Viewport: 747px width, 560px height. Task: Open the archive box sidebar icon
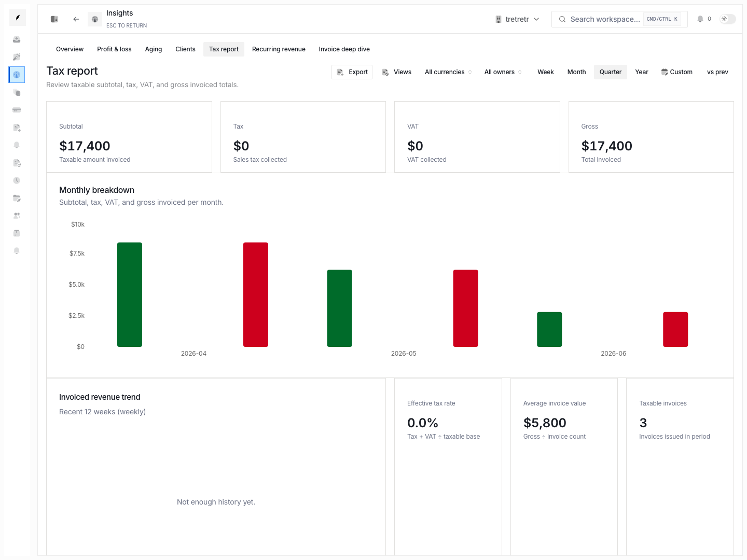pyautogui.click(x=17, y=233)
